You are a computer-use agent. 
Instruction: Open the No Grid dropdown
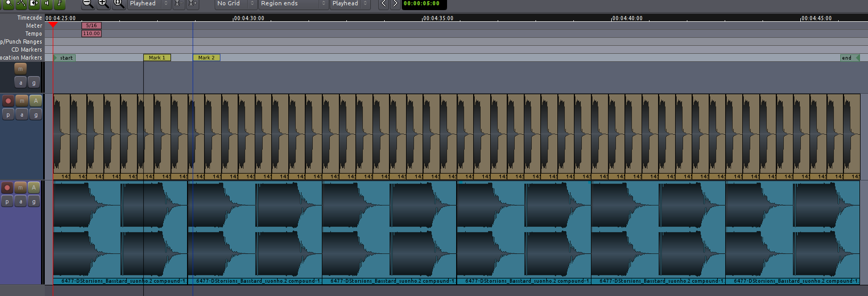(x=236, y=4)
